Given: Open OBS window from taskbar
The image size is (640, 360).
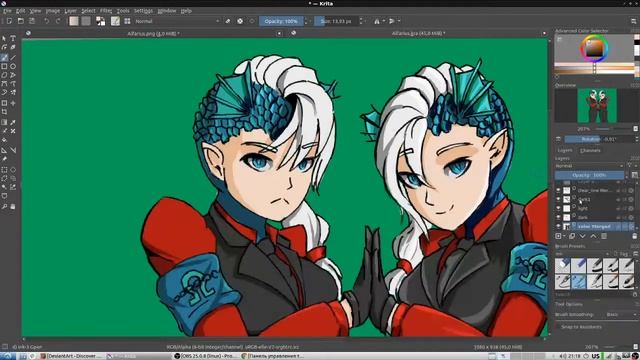Looking at the screenshot, I should [x=207, y=356].
